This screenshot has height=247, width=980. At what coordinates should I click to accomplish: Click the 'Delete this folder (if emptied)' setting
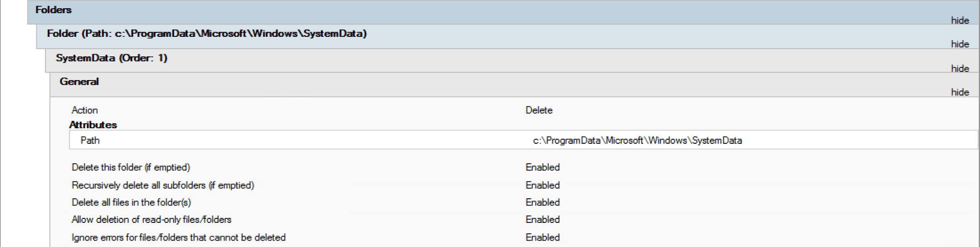(131, 167)
